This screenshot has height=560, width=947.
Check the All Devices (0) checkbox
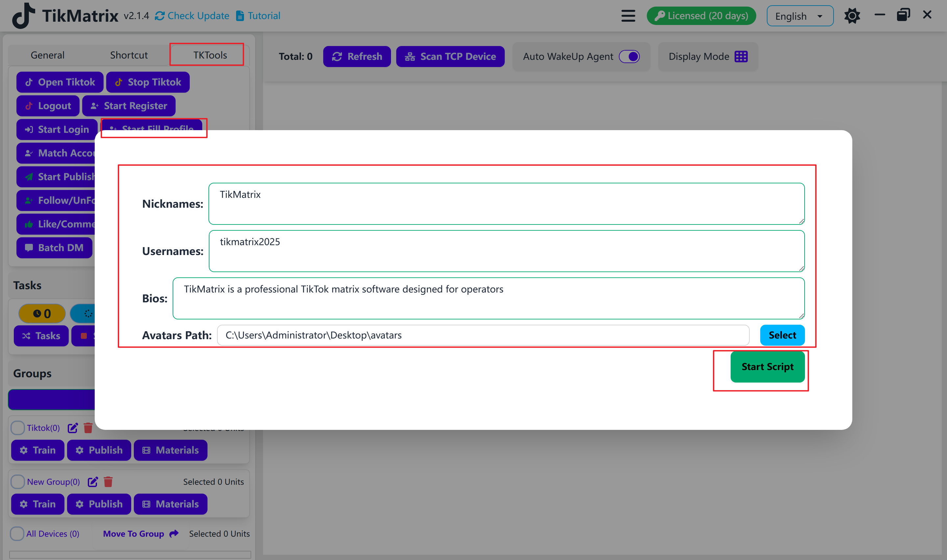(17, 534)
